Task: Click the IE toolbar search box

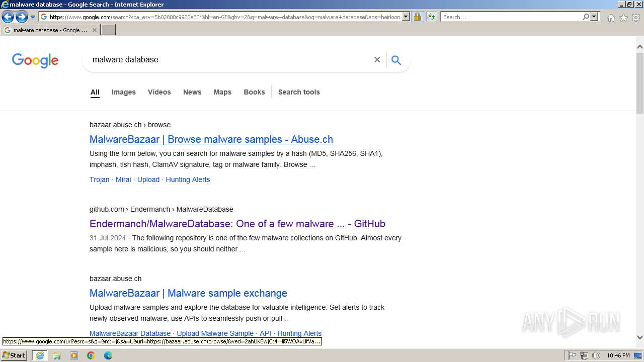Action: (x=511, y=17)
